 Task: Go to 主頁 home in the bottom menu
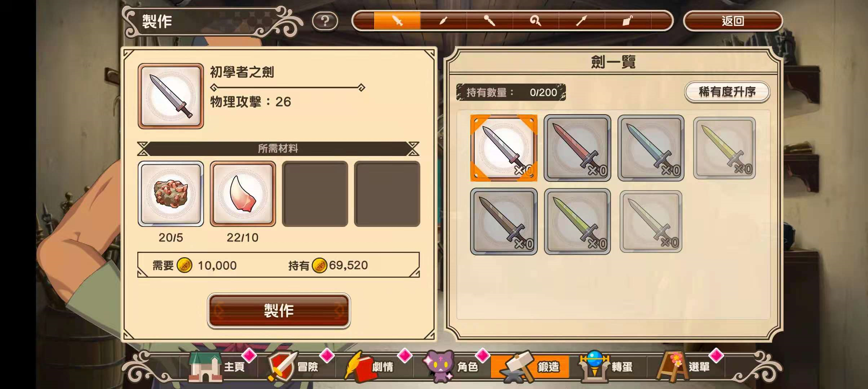219,367
